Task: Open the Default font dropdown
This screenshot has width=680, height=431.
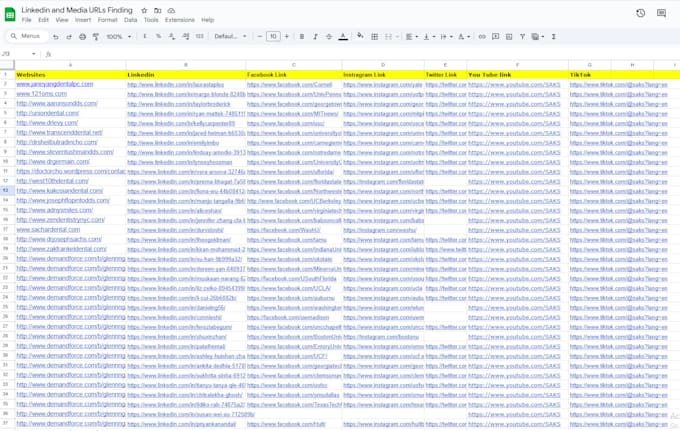Action: (x=230, y=36)
